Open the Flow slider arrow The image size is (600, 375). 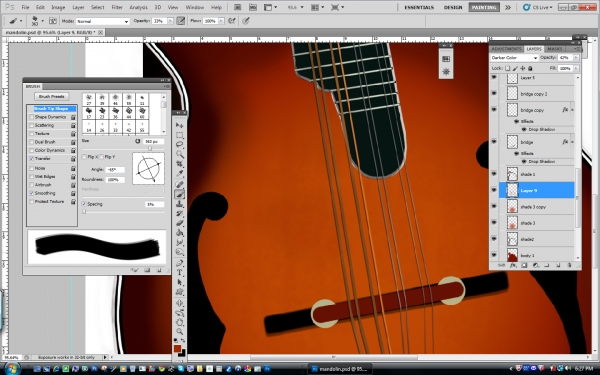[x=221, y=21]
